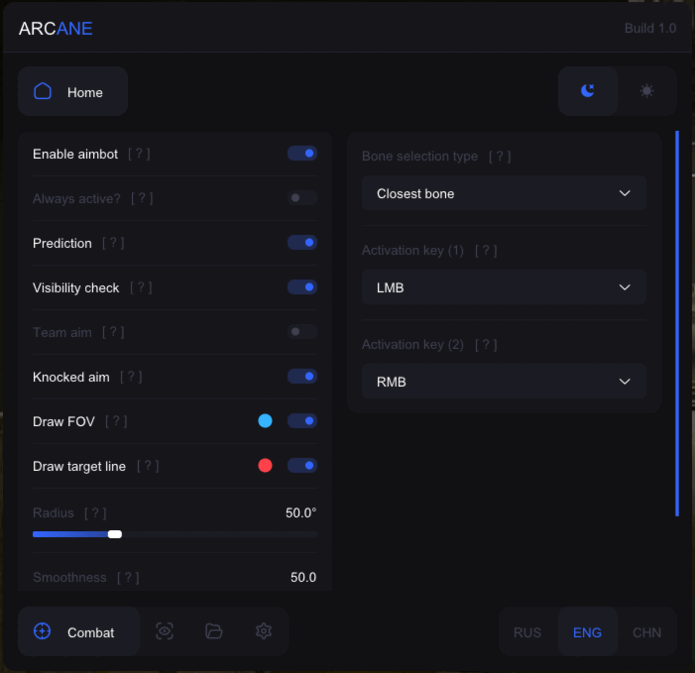Open the visuals eye-scan tab icon
The height and width of the screenshot is (673, 695).
[165, 631]
